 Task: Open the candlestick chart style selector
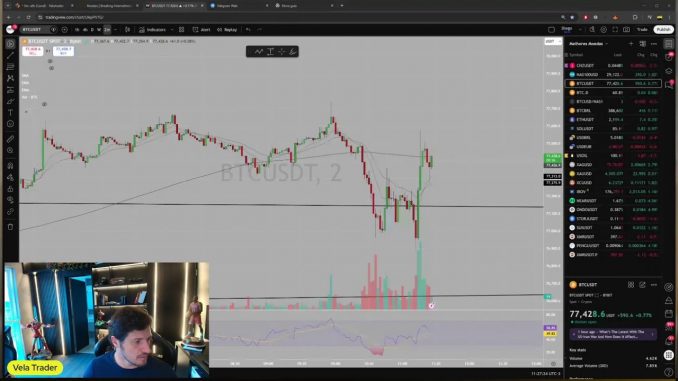point(128,30)
